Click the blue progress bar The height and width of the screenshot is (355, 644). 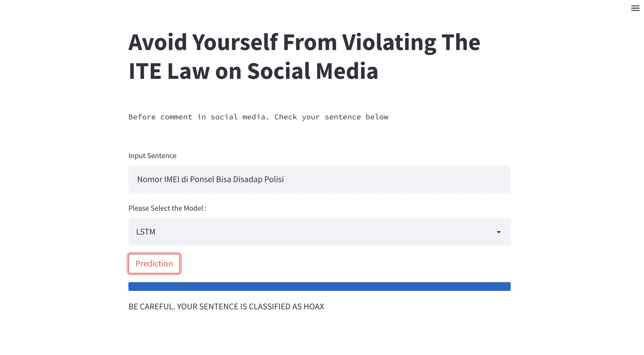(x=319, y=287)
